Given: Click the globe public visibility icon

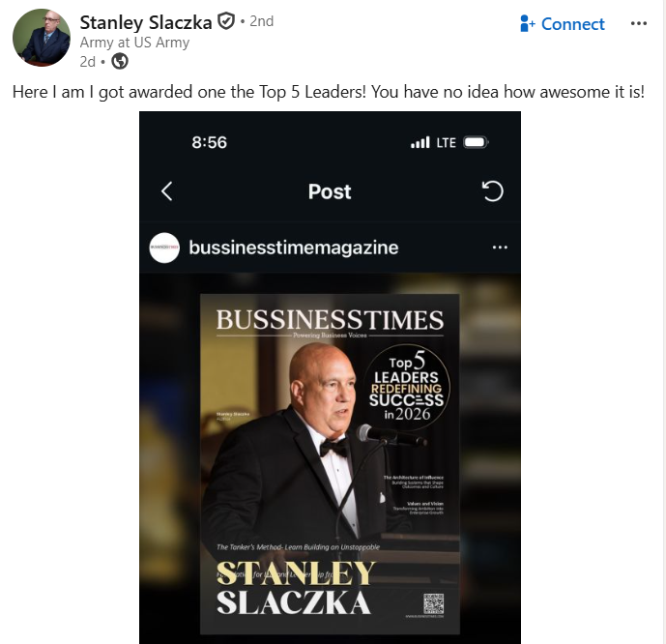Looking at the screenshot, I should click(x=120, y=61).
